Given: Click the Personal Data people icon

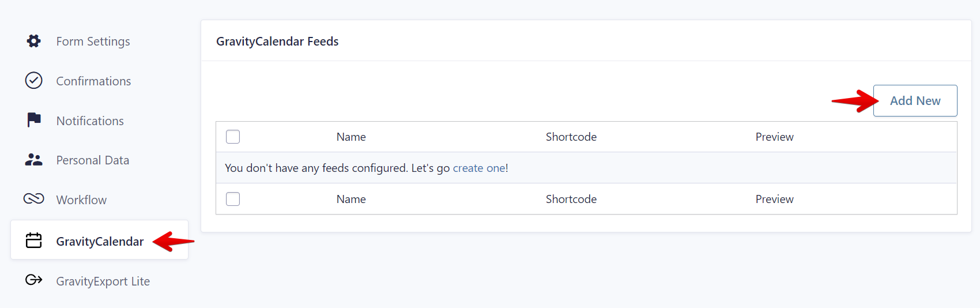Looking at the screenshot, I should 34,160.
